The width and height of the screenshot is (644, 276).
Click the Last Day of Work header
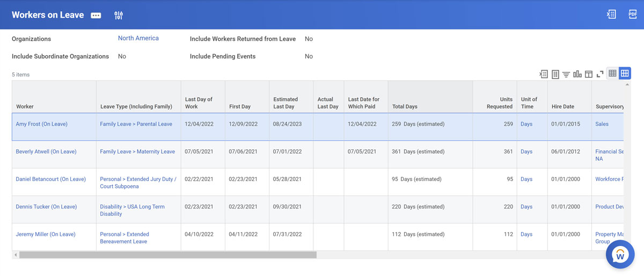[203, 97]
